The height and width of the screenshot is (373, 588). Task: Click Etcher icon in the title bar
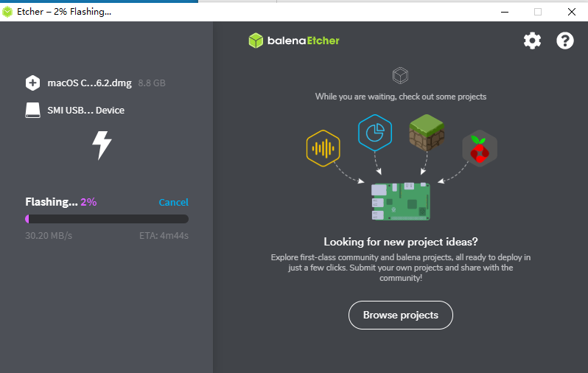[x=7, y=12]
